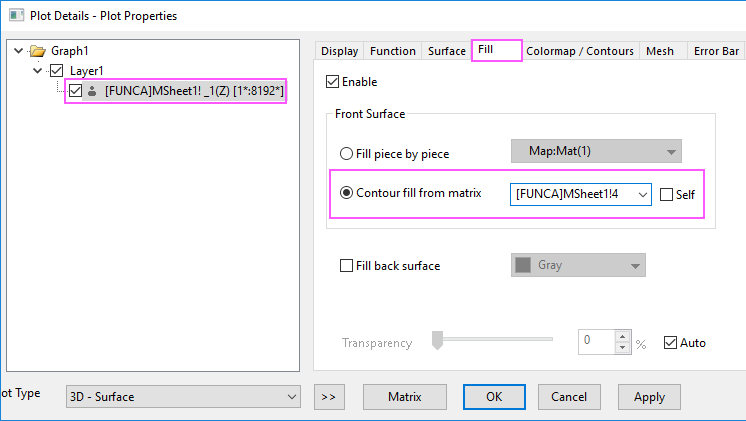Select the FUNCA MSheet1 plot icon
This screenshot has width=746, height=421.
92,91
